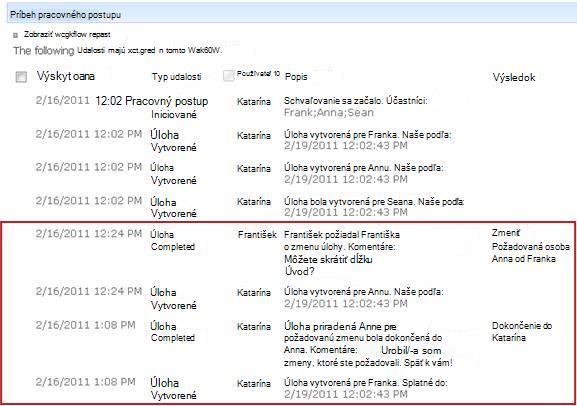Image resolution: width=577 pixels, height=406 pixels.
Task: Select Katarína in the Pracovný postup Iniciované row
Action: pyautogui.click(x=254, y=102)
